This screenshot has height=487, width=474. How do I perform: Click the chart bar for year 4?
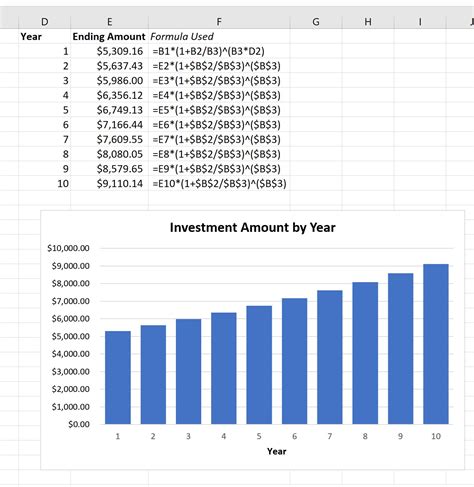224,368
